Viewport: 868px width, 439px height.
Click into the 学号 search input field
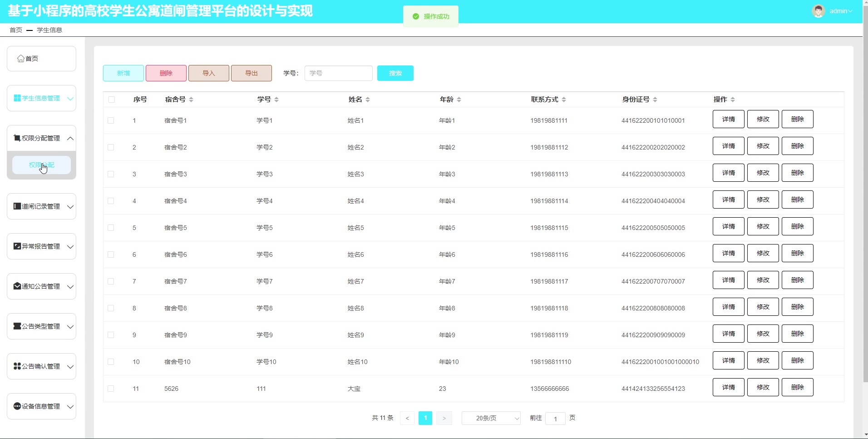338,73
